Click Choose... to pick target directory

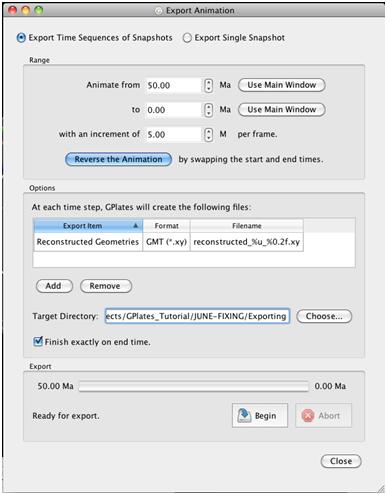(324, 316)
